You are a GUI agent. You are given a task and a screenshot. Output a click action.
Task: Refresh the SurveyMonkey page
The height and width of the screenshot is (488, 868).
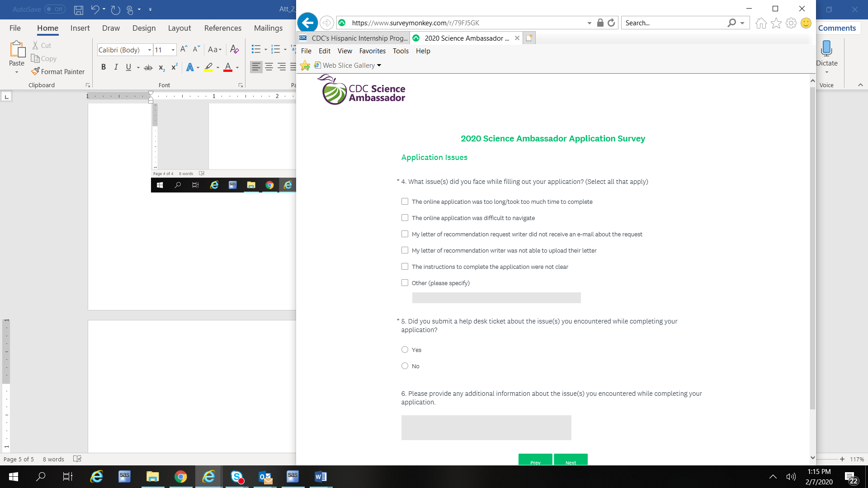[611, 23]
